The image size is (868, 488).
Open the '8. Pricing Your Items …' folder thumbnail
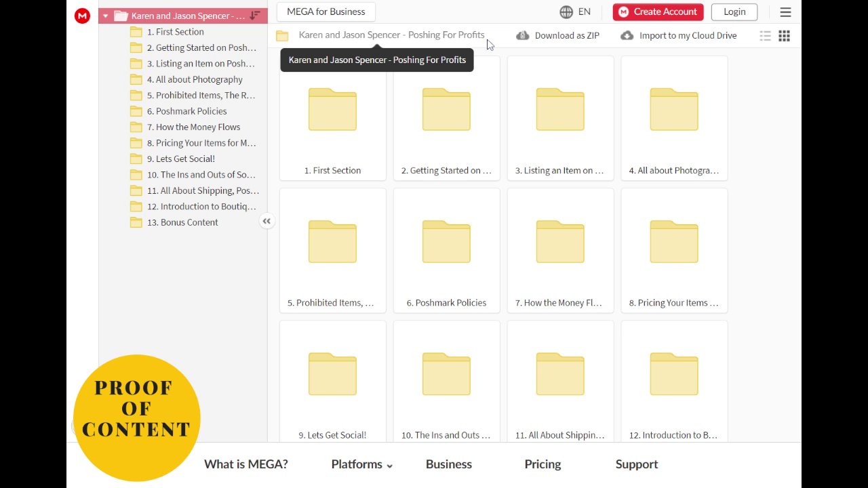tap(675, 251)
